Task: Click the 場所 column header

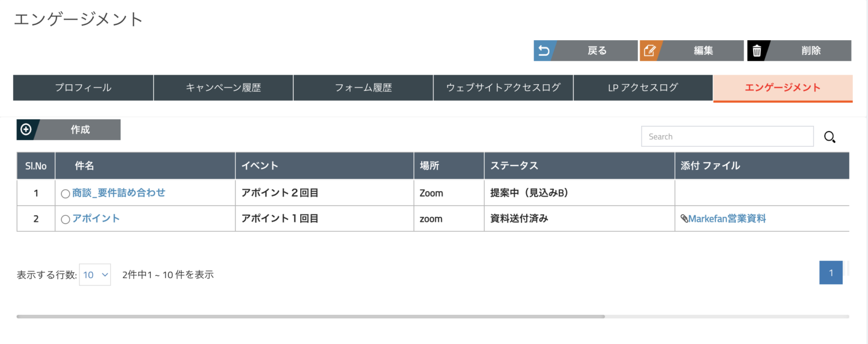Action: pyautogui.click(x=449, y=166)
